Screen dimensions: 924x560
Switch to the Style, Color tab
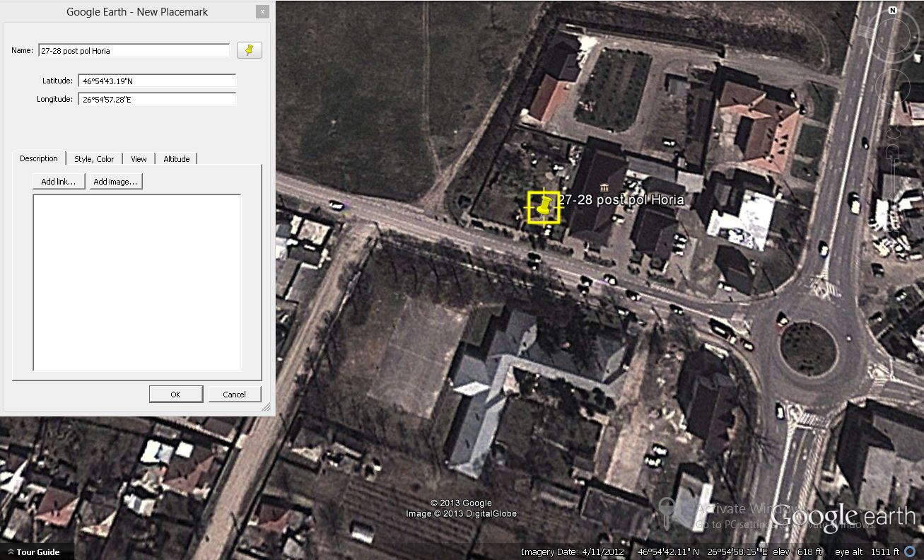pos(94,159)
